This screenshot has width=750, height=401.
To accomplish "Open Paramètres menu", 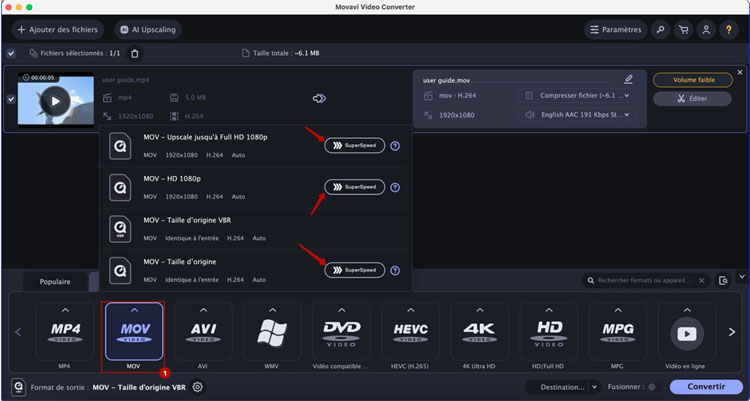I will coord(615,30).
